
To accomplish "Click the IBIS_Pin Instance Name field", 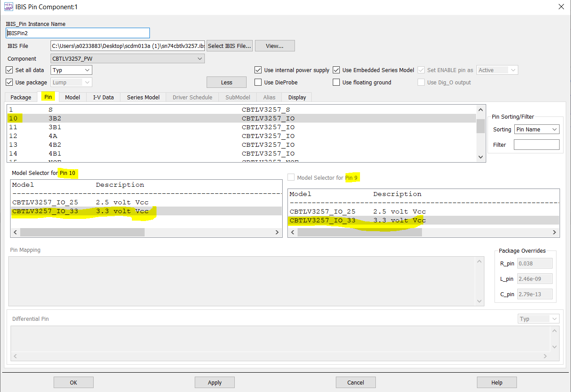I will 78,33.
